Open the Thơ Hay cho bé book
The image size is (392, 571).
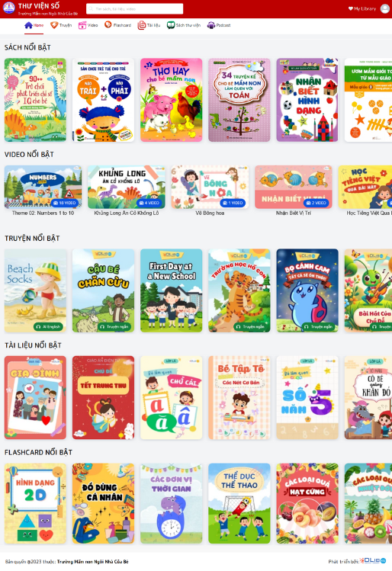pyautogui.click(x=172, y=100)
